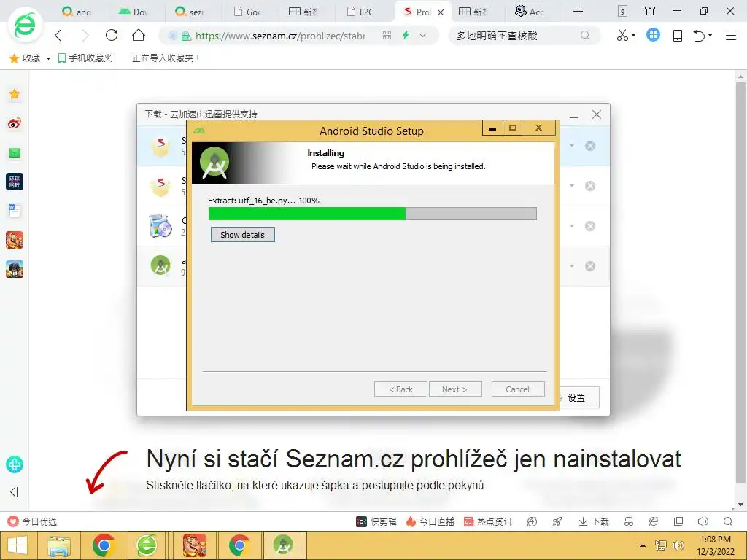Open the browser hamburger menu

tap(731, 35)
